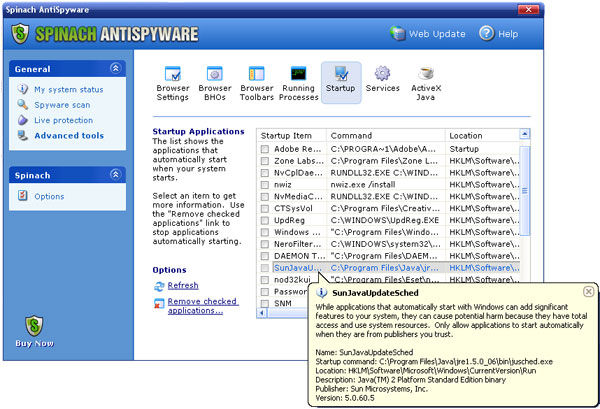Click the startup list scroll up arrow
Screen dimensions: 600x409
525,134
